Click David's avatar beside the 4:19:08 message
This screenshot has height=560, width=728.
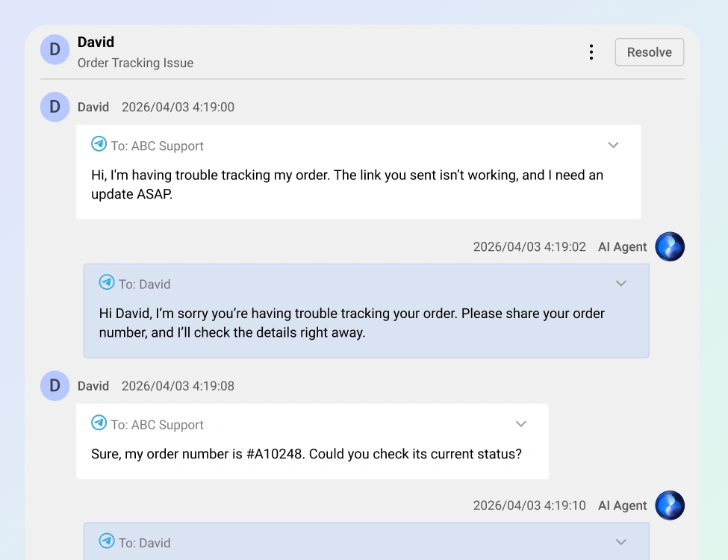tap(55, 385)
